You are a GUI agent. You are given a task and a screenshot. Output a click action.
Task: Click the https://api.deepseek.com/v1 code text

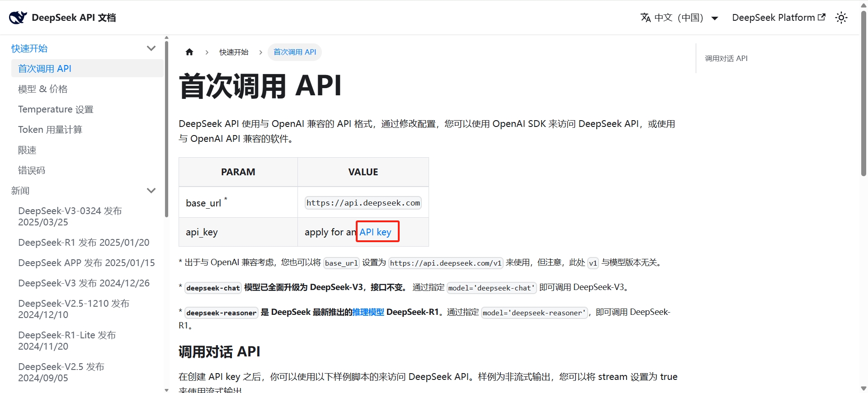coord(446,263)
